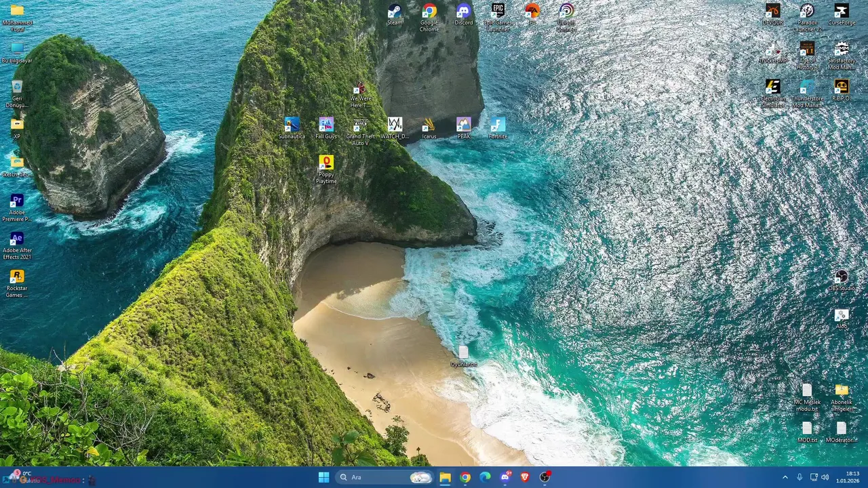This screenshot has width=868, height=488.
Task: Select the Thunderstore Mod Manager shortcut
Action: 807,94
